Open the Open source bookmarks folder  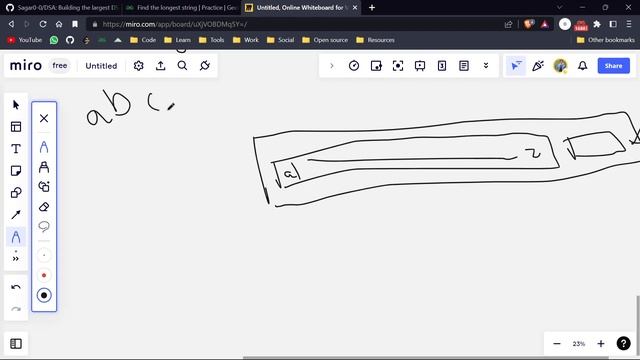[325, 40]
